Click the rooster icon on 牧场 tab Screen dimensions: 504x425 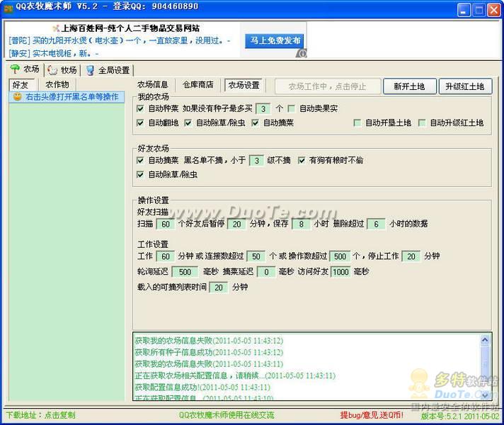click(52, 70)
